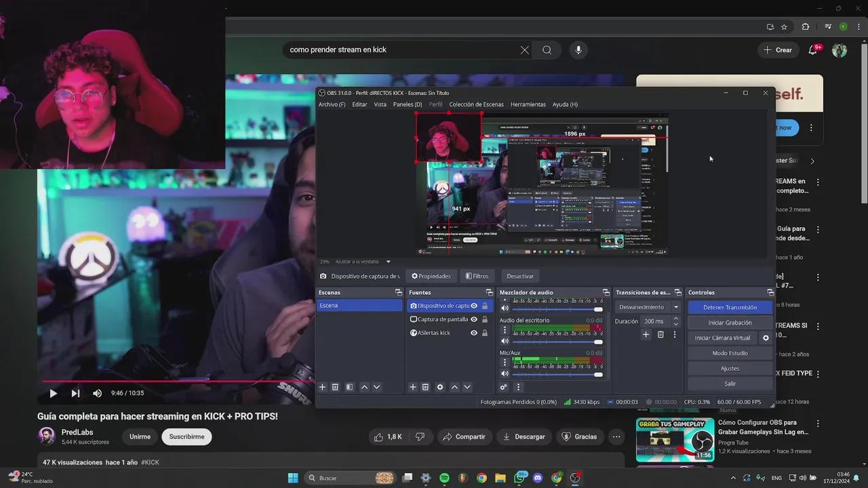Open options for first sidebar video
The height and width of the screenshot is (488, 868).
(818, 182)
